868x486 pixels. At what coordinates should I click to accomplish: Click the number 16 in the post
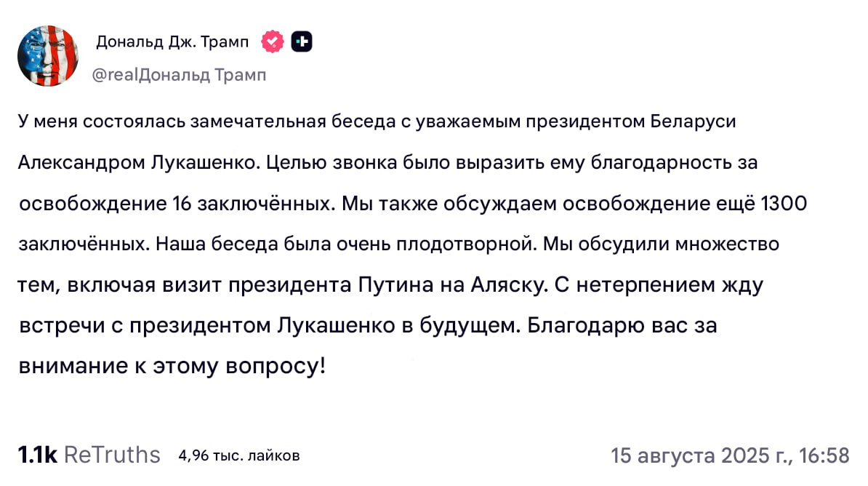[x=182, y=204]
